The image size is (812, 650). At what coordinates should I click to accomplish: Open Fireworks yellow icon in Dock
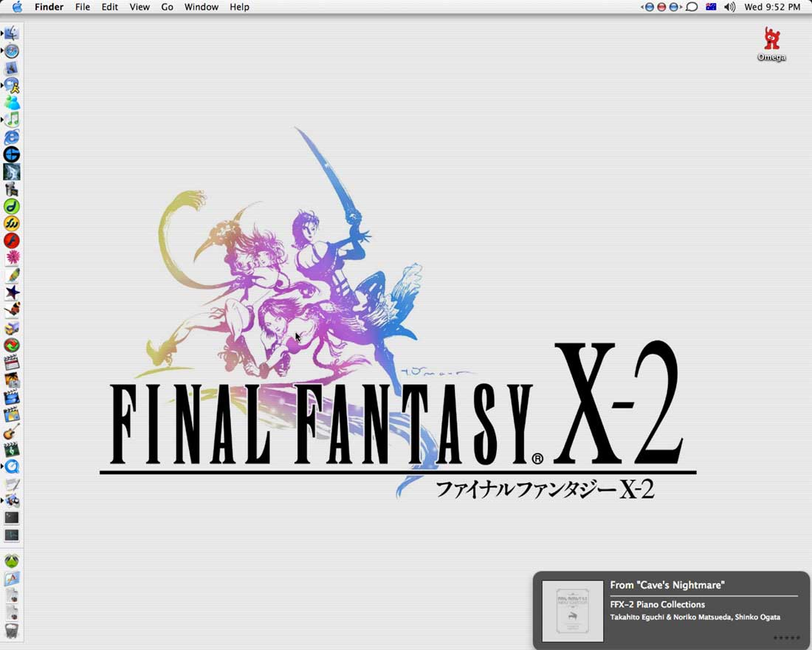click(11, 223)
